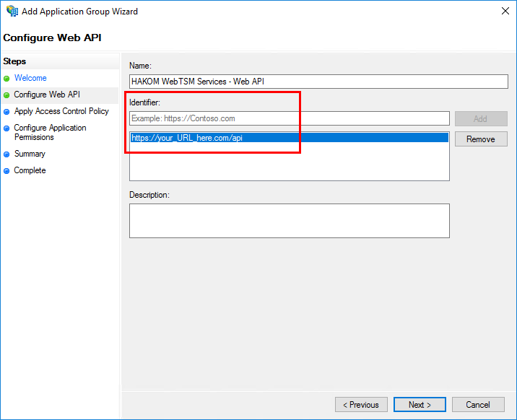Image resolution: width=517 pixels, height=420 pixels.
Task: Go back with the Previous button
Action: pyautogui.click(x=361, y=405)
